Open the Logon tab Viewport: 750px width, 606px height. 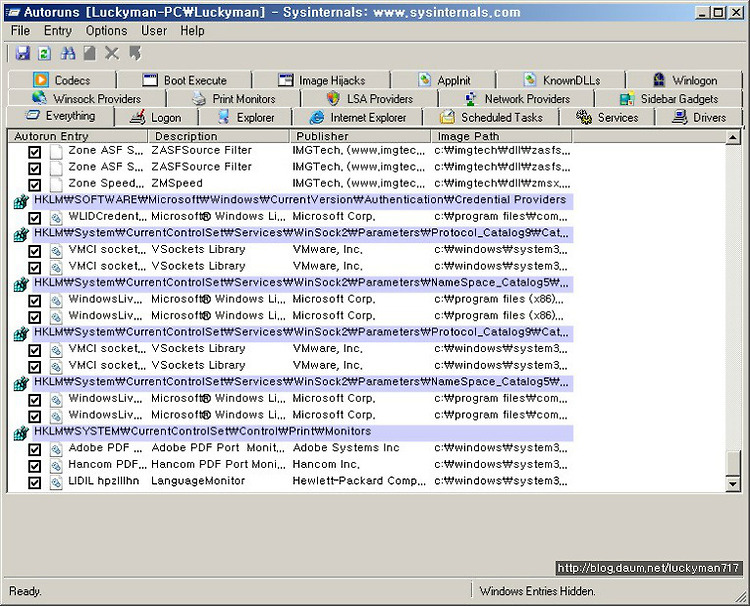click(x=156, y=117)
